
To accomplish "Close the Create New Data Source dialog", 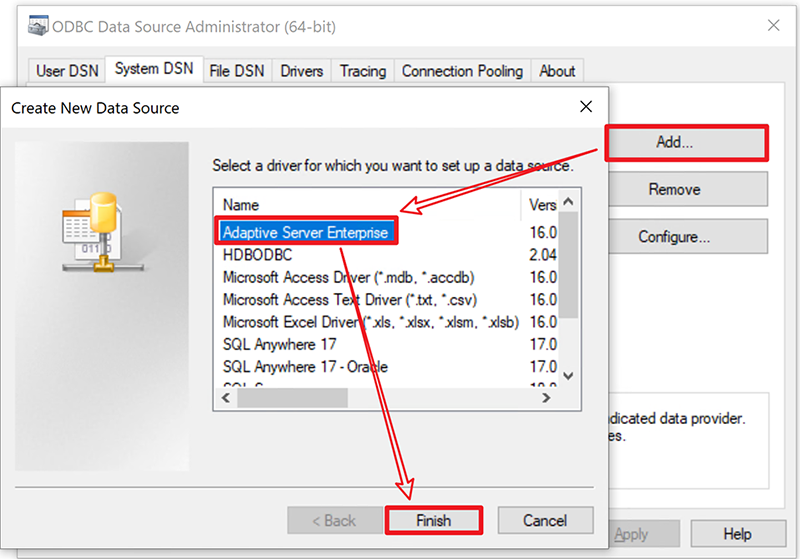I will [585, 107].
